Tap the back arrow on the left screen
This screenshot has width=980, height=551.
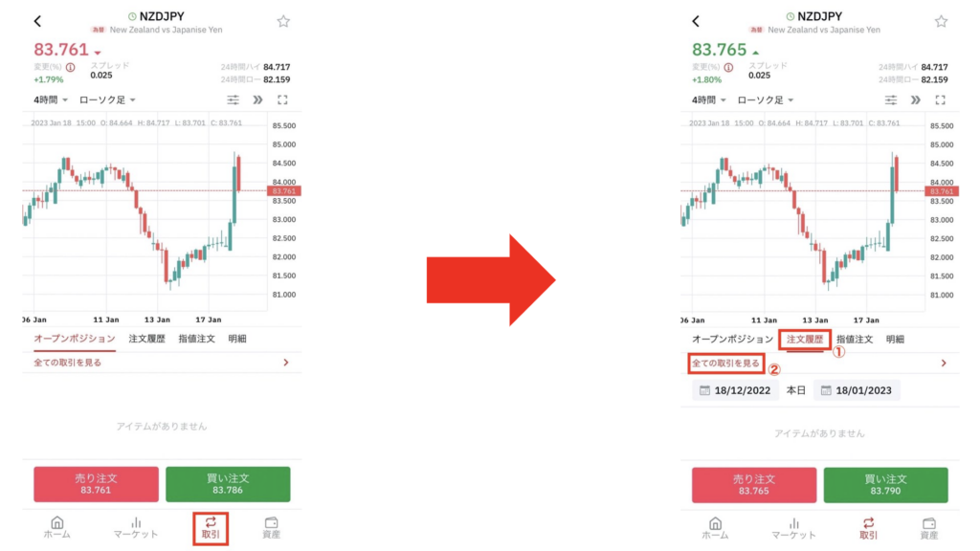coord(37,21)
